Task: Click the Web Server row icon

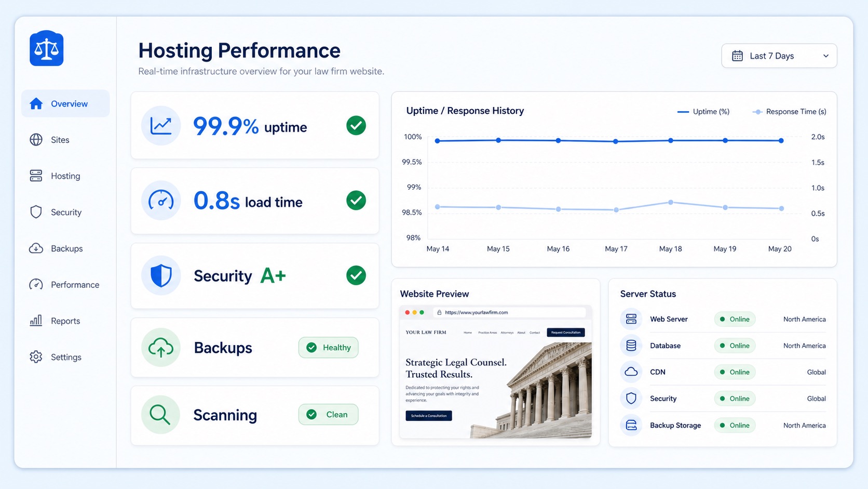Action: (x=631, y=319)
